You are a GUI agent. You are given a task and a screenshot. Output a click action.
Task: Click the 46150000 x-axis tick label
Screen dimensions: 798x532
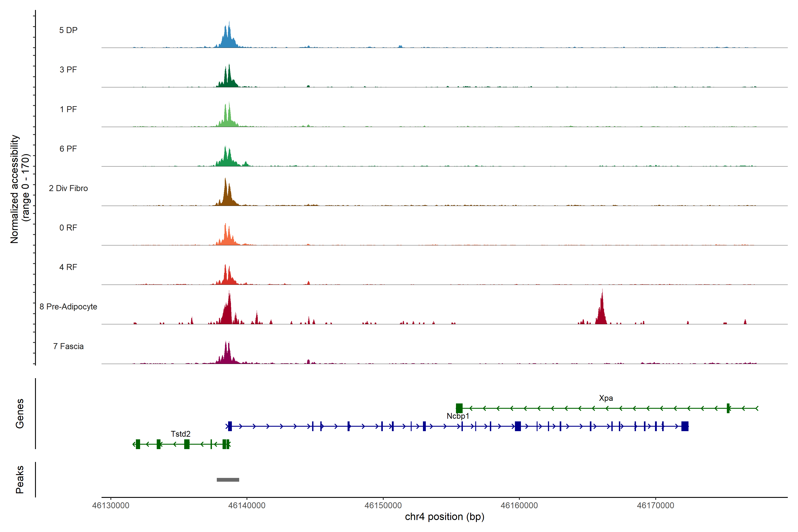click(383, 506)
